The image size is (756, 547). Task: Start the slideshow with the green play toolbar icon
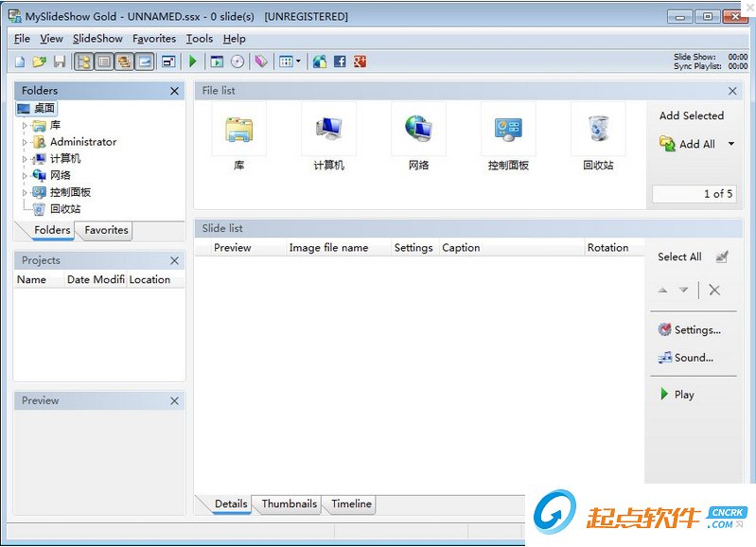point(193,62)
